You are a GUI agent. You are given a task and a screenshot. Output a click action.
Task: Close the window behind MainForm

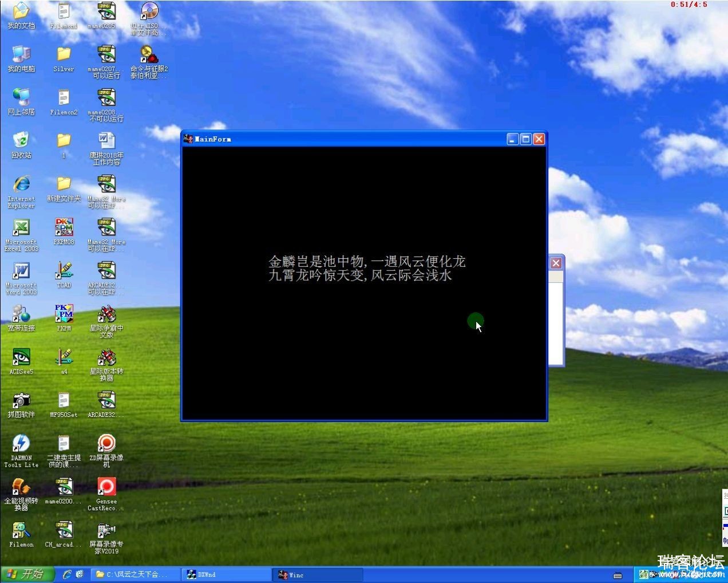tap(556, 263)
